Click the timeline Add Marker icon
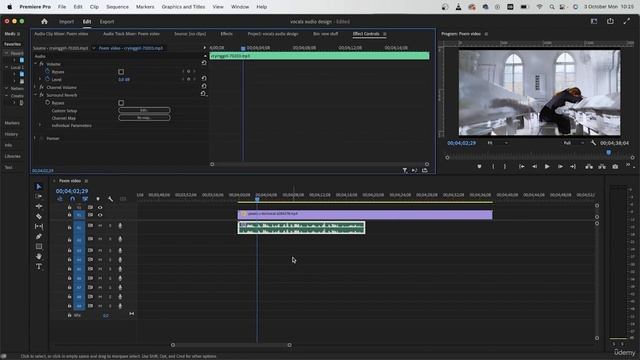640x360 pixels. 98,199
